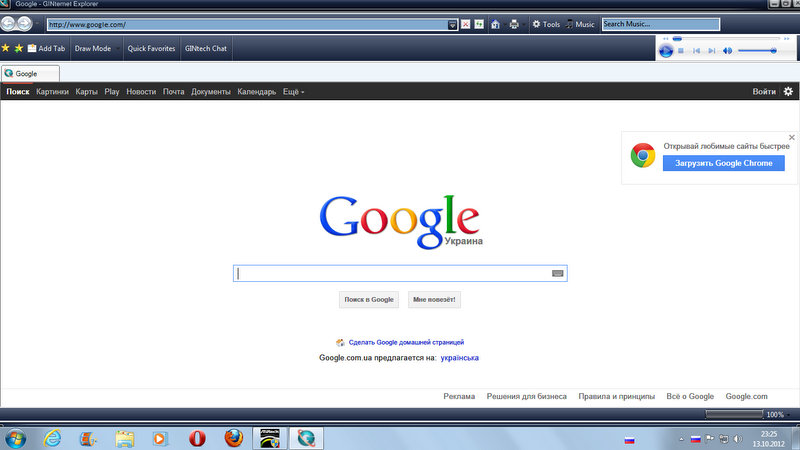Screen dimensions: 800x450
Task: Open Google settings gear icon
Action: pos(788,91)
